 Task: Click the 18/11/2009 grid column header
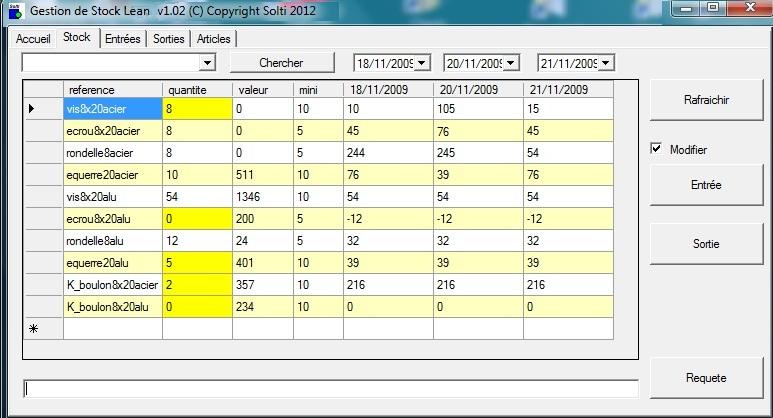pyautogui.click(x=388, y=90)
